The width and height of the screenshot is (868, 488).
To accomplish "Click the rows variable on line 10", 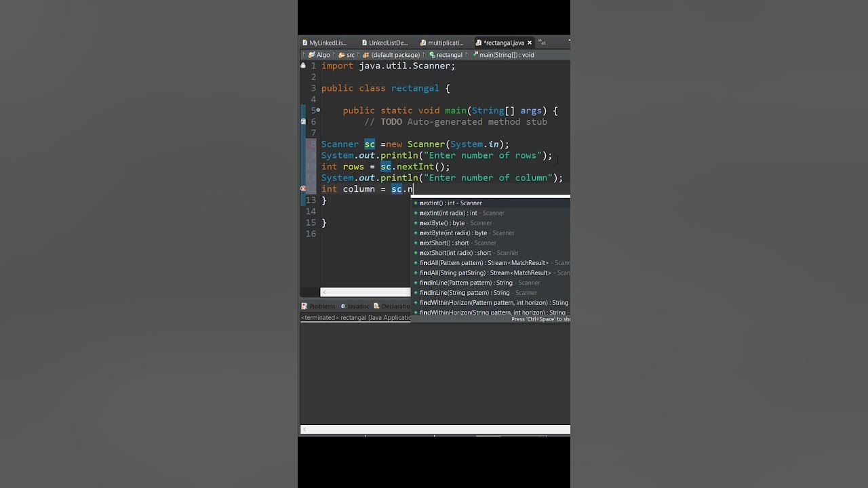I will tap(353, 167).
